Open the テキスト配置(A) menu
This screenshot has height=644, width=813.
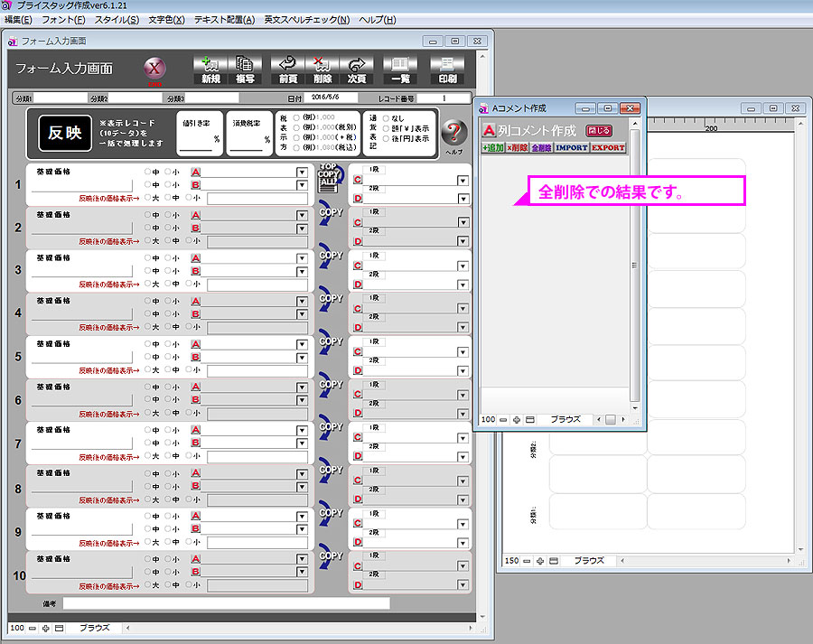click(x=224, y=20)
